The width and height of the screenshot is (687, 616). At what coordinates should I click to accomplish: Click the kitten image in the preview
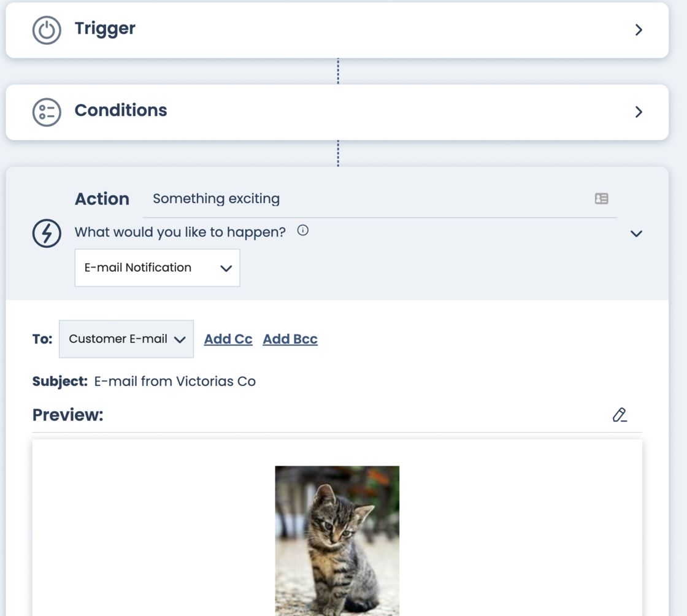(x=337, y=540)
